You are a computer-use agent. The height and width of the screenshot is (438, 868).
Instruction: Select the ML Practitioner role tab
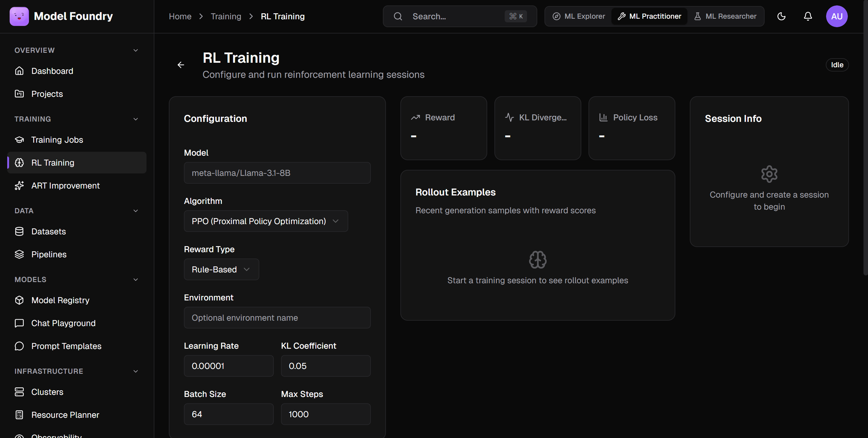tap(649, 16)
